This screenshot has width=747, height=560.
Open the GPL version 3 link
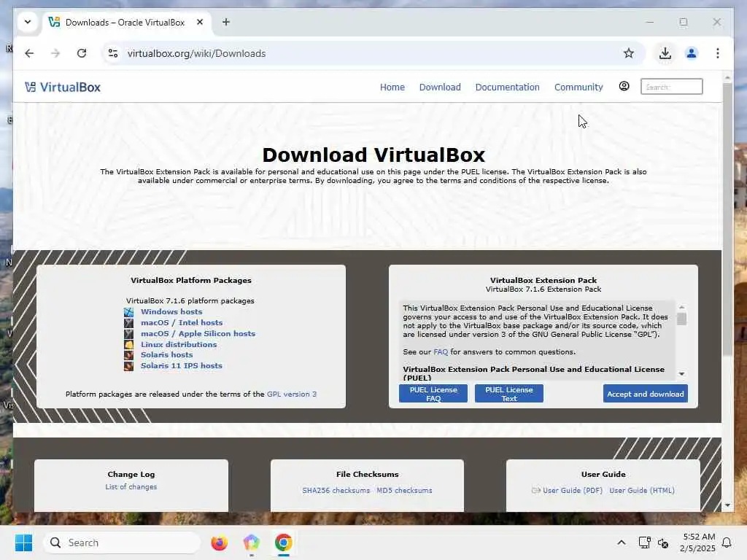292,394
